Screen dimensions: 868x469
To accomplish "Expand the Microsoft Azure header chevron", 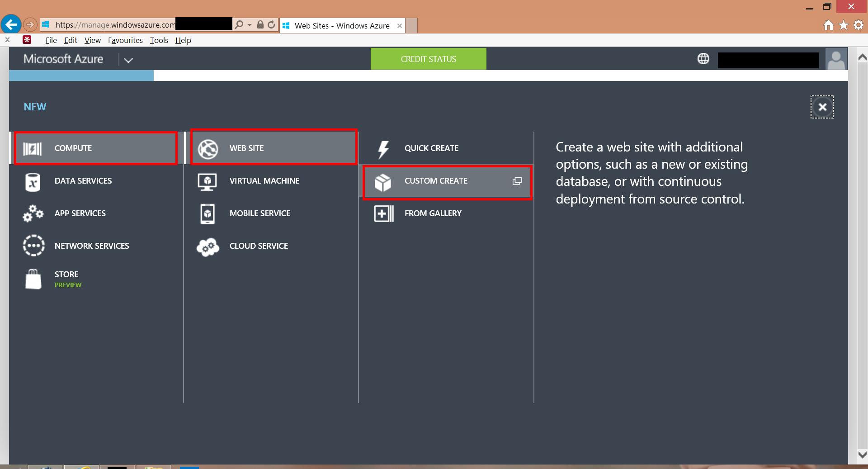I will (x=128, y=60).
